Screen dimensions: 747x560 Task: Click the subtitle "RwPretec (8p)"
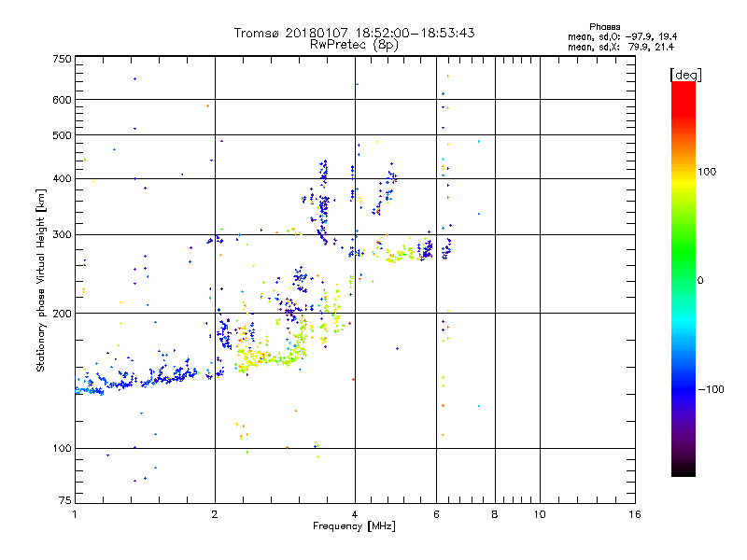pyautogui.click(x=354, y=45)
